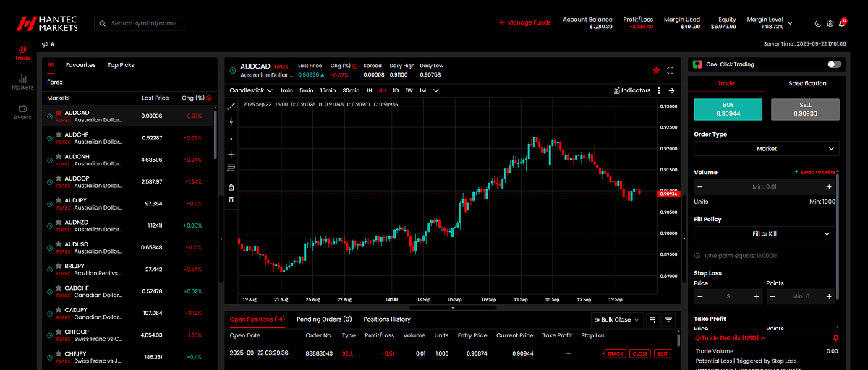Toggle dark mode moon icon

coord(818,24)
